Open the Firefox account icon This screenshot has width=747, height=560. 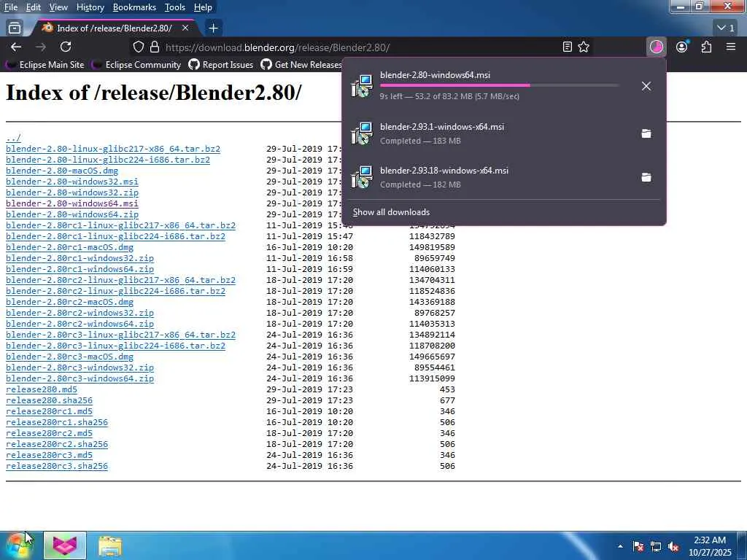[x=682, y=47]
